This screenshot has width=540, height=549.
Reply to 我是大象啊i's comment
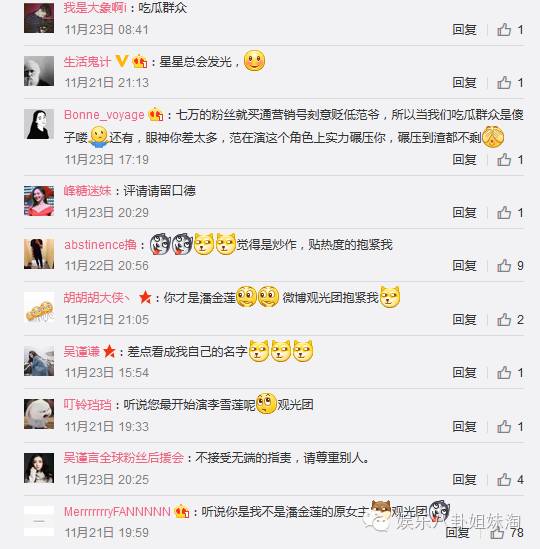(464, 30)
